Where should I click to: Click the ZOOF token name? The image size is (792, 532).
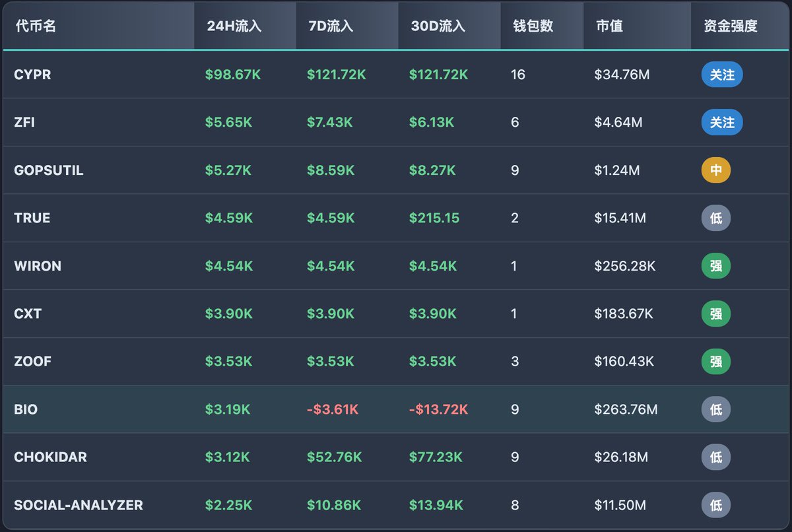(32, 362)
